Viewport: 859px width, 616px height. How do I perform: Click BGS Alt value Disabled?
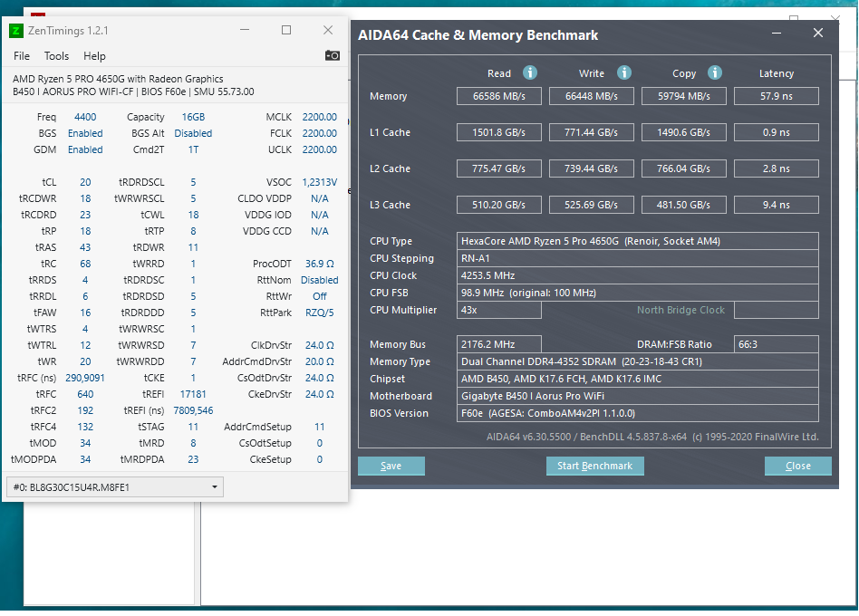pyautogui.click(x=193, y=133)
